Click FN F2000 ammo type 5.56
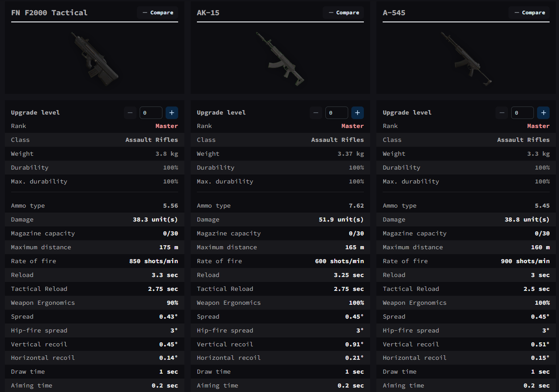 171,206
